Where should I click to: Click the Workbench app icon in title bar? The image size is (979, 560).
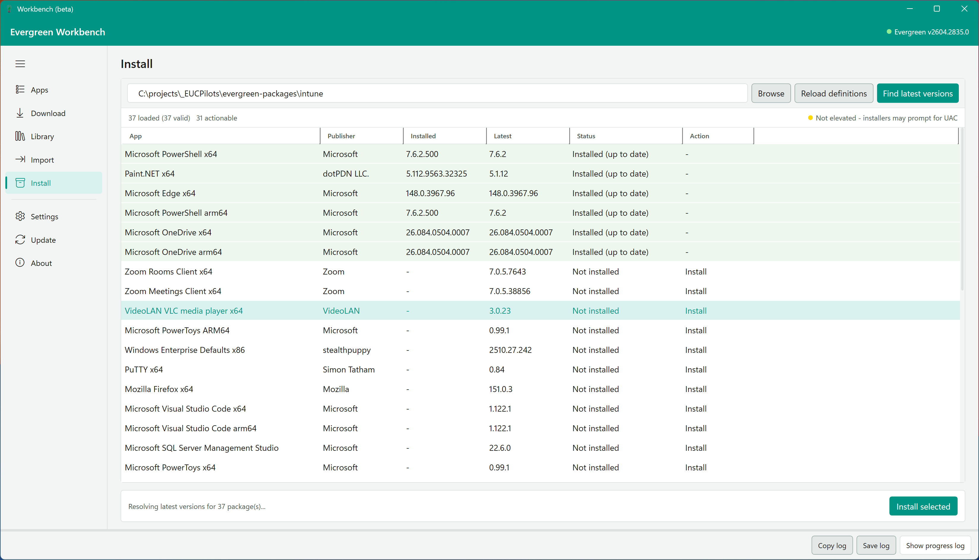click(x=9, y=9)
